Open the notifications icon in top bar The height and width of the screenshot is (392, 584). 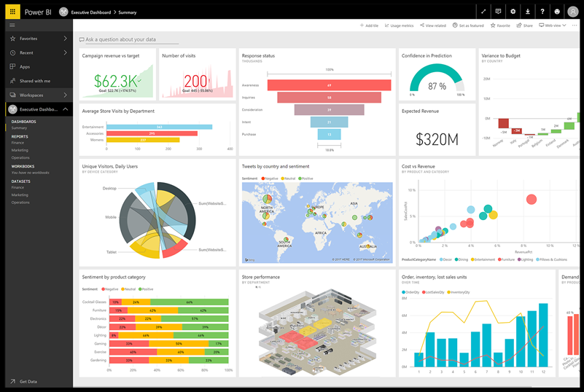coord(498,12)
